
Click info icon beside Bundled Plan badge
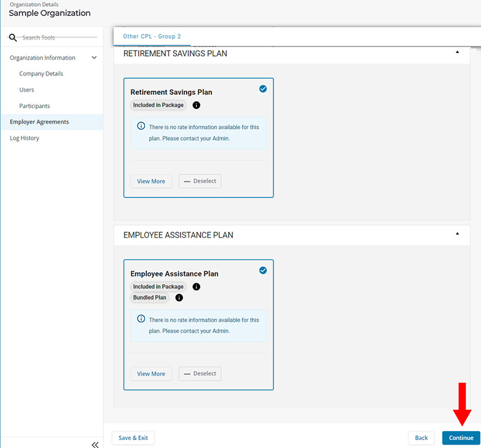pos(179,298)
